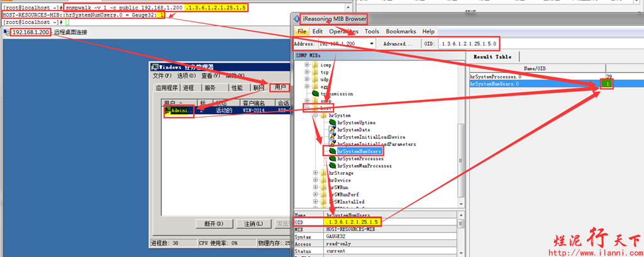Viewport: 644px width, 257px height.
Task: Expand the tcp tree node
Action: (307, 72)
